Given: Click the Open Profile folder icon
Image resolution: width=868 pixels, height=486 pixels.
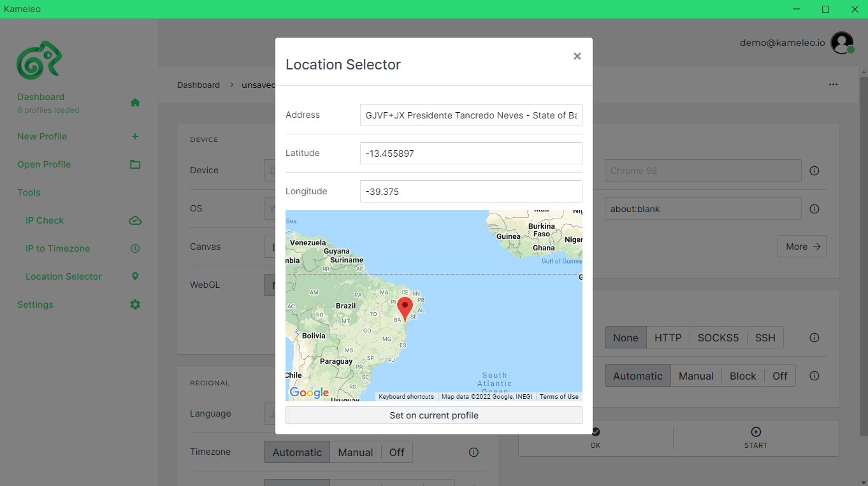Looking at the screenshot, I should (x=135, y=164).
